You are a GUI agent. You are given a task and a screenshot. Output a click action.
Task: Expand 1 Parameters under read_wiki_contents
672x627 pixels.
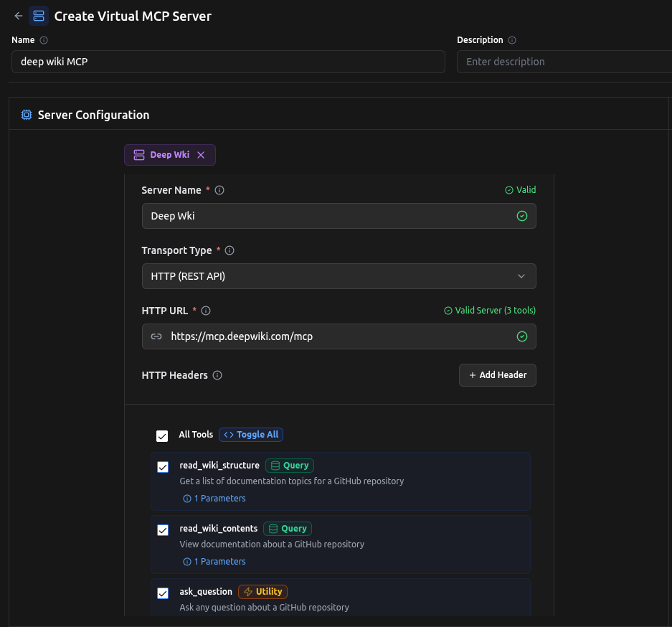214,561
